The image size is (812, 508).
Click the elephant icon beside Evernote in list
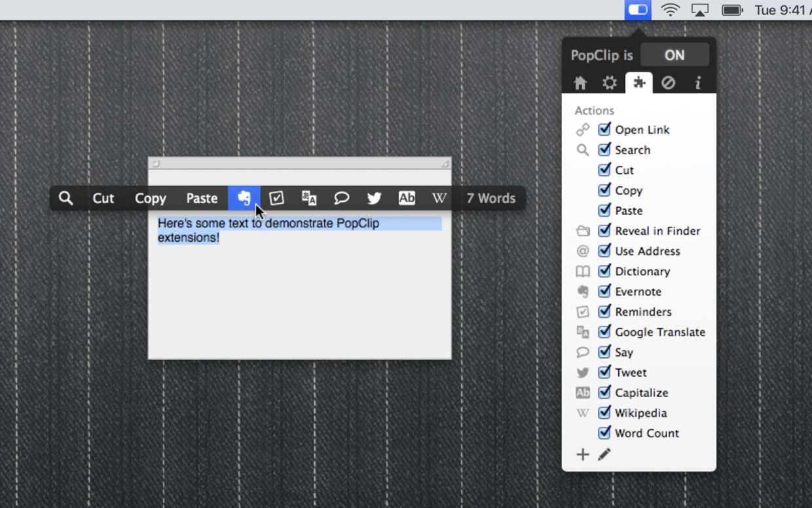pos(583,292)
